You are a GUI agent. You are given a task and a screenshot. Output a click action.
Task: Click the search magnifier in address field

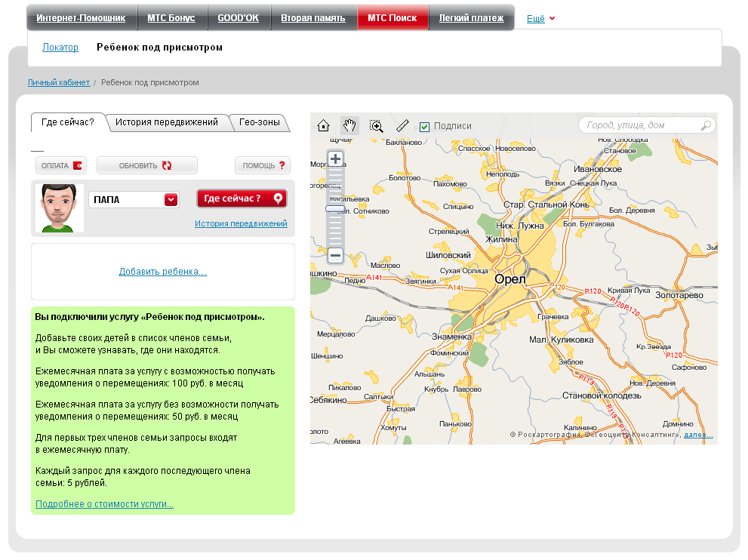pyautogui.click(x=706, y=125)
